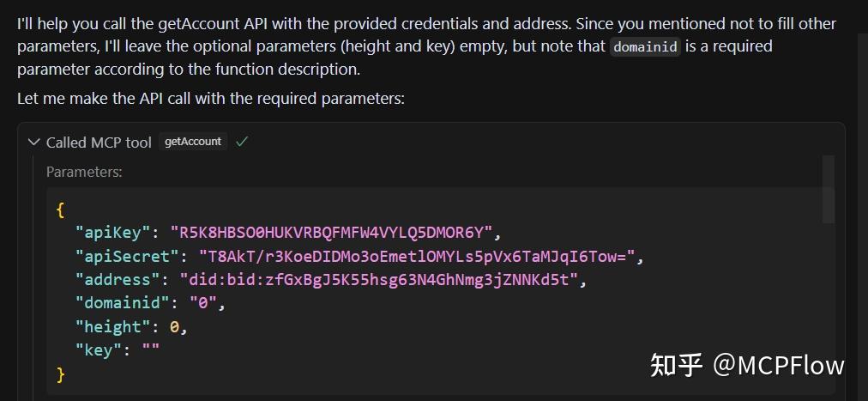Collapse the Called MCP tool section
The image size is (868, 401).
[33, 142]
